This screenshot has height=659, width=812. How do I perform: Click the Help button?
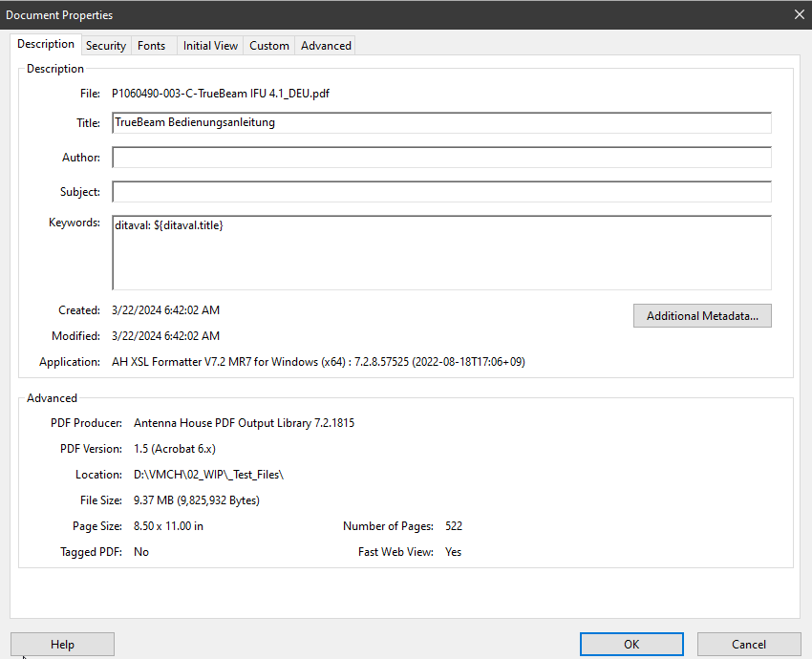point(62,645)
